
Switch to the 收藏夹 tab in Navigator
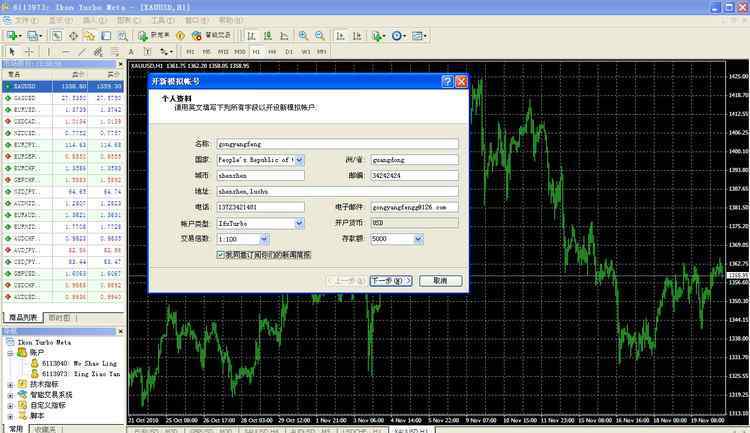point(45,429)
